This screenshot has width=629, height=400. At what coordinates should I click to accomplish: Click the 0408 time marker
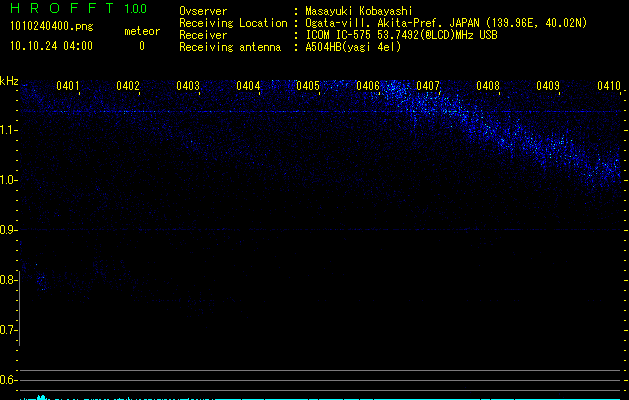(x=488, y=86)
